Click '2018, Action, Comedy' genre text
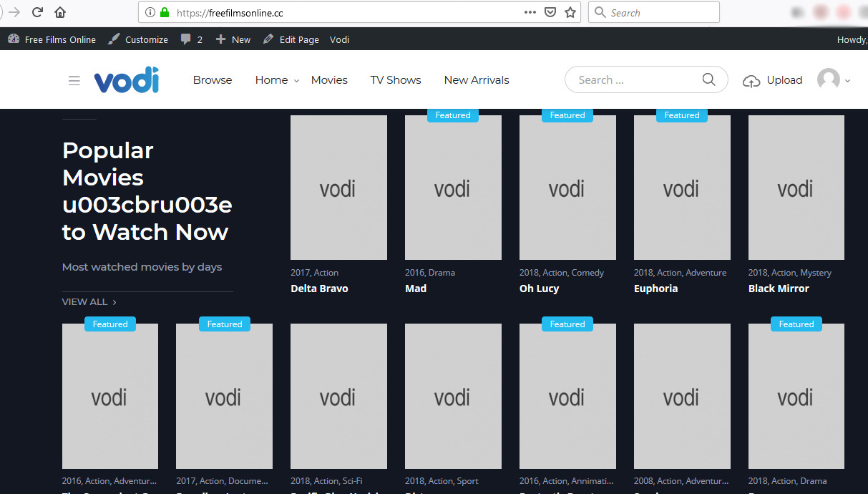 [562, 273]
